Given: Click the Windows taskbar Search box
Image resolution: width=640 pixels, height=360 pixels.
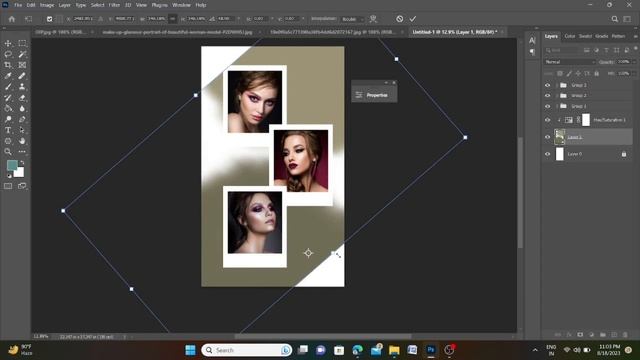Looking at the screenshot, I should point(247,350).
